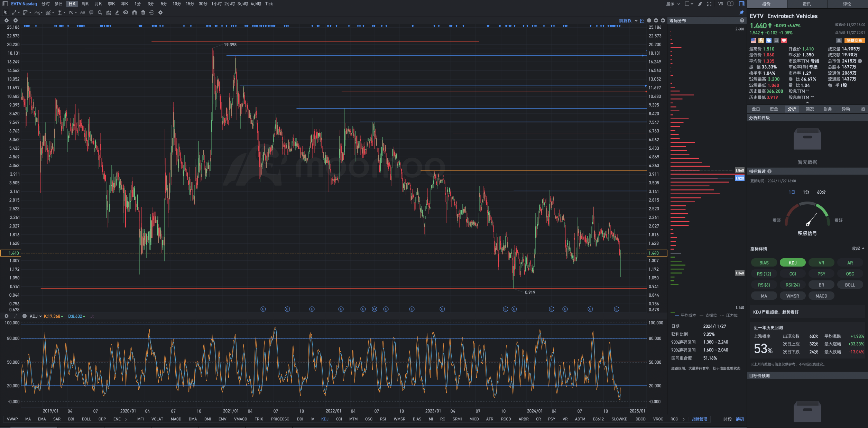The image size is (868, 428).
Task: Click the paintbrush drawing toggle icon
Action: tap(700, 4)
